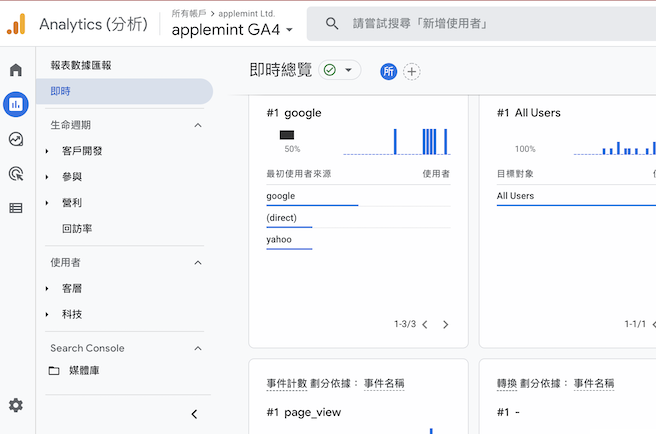Screen dimensions: 656x434
Task: Go to the previous page of the google card
Action: pyautogui.click(x=425, y=324)
